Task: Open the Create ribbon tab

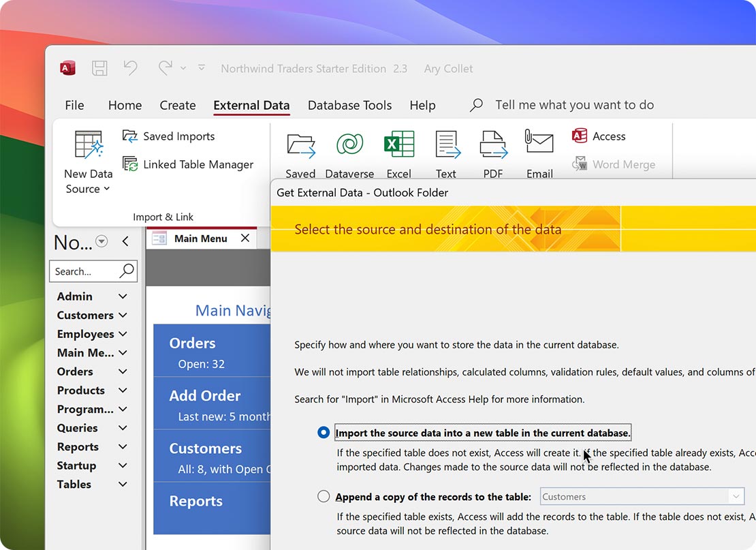Action: (x=178, y=105)
